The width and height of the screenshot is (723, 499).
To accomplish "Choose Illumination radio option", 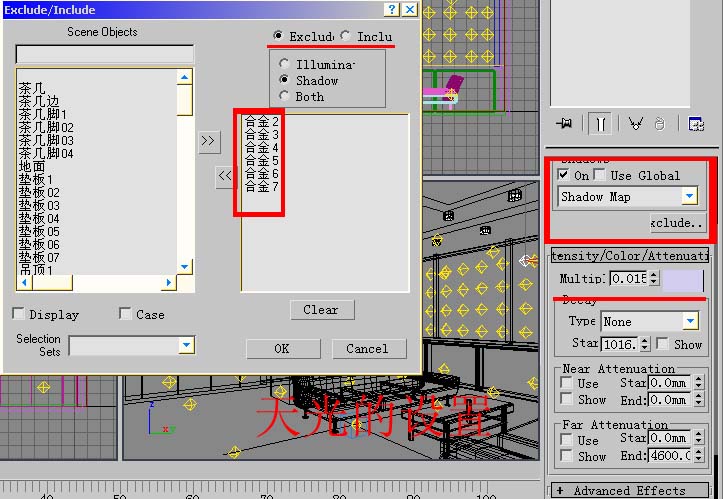I will click(x=284, y=63).
